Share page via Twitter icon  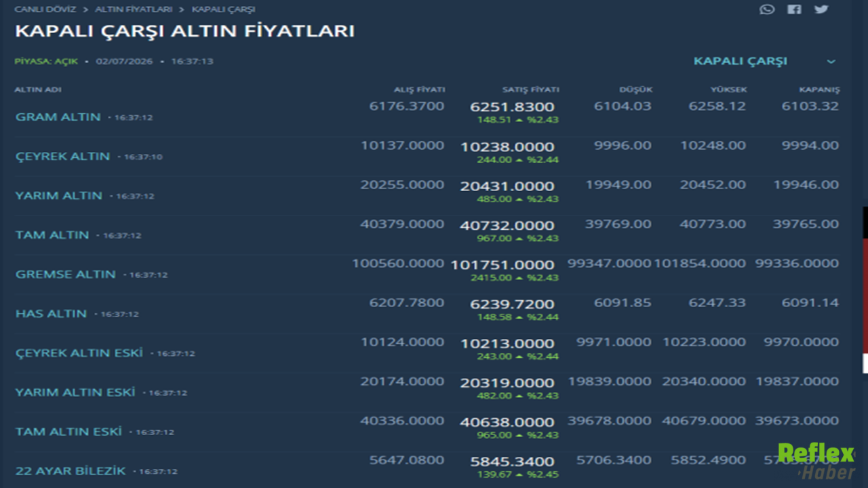[821, 9]
